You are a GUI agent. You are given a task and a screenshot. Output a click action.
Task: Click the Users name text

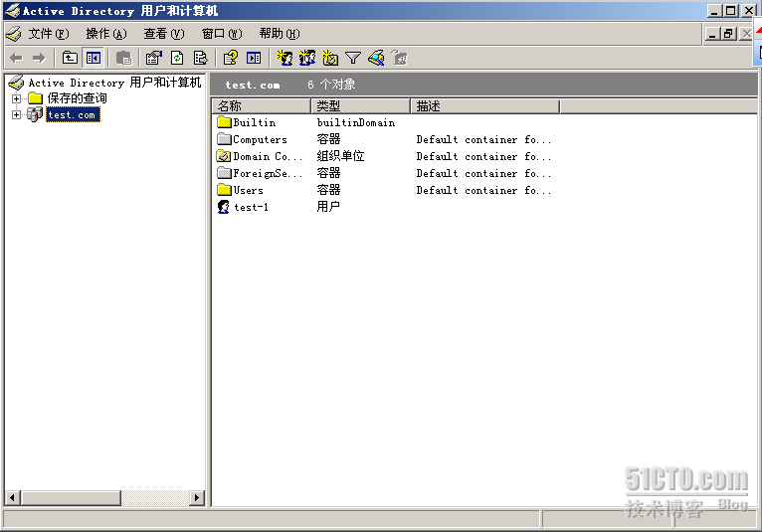tap(249, 190)
